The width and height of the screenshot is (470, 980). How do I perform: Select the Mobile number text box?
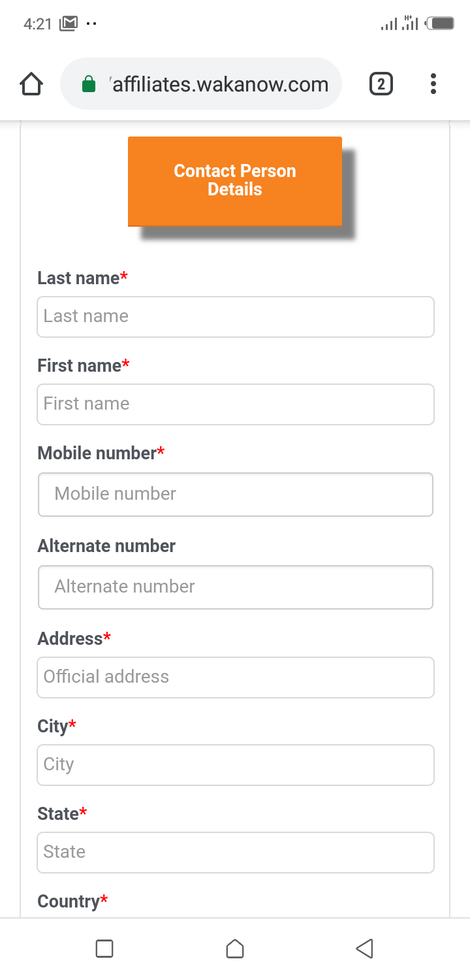point(235,495)
